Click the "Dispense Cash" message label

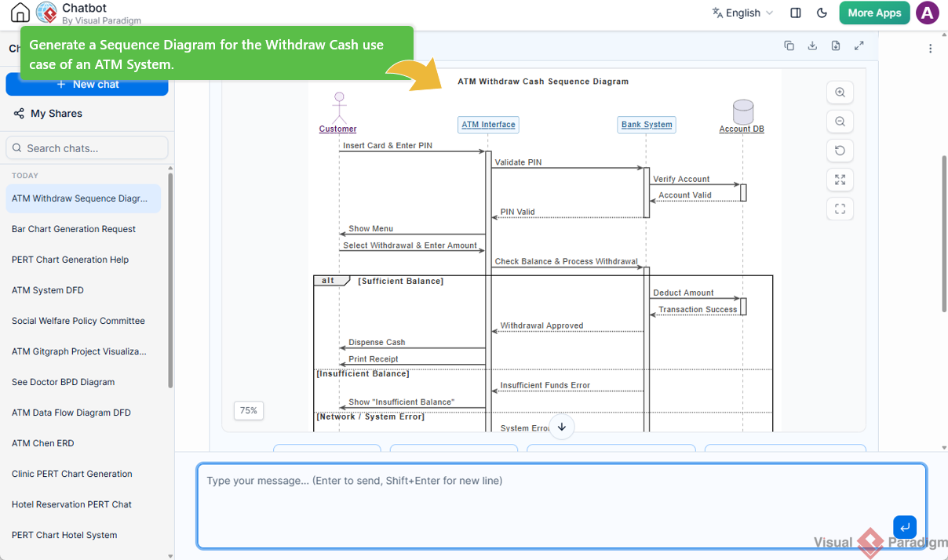377,343
